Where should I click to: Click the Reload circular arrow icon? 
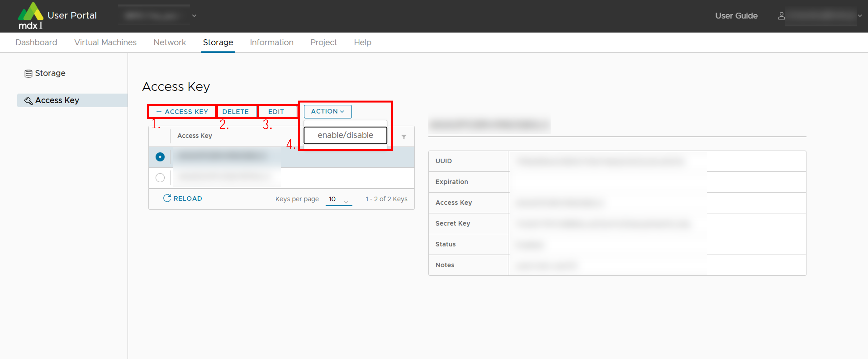167,198
